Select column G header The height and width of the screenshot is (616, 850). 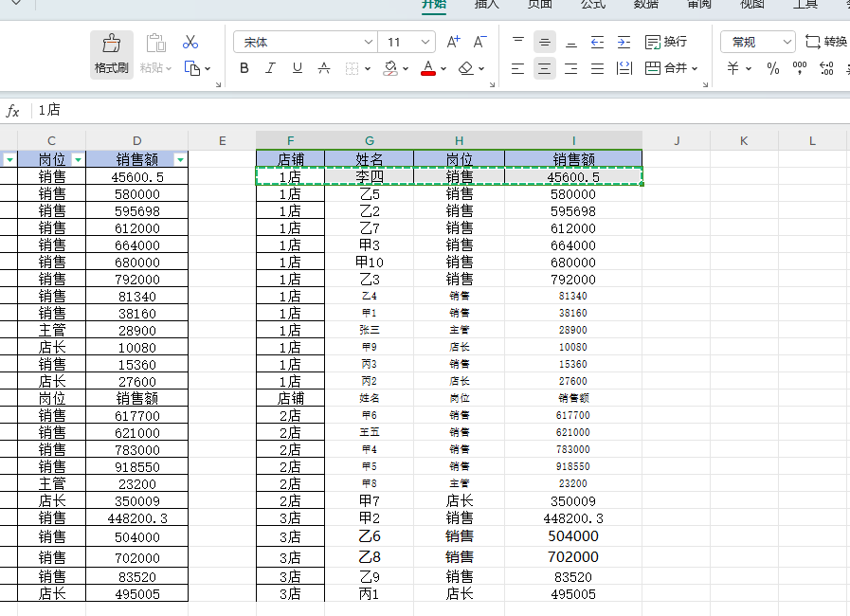tap(370, 141)
